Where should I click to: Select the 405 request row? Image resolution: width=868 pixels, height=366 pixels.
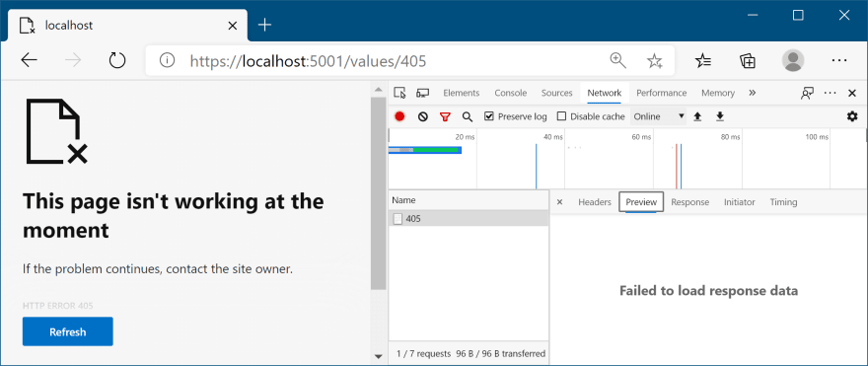469,219
